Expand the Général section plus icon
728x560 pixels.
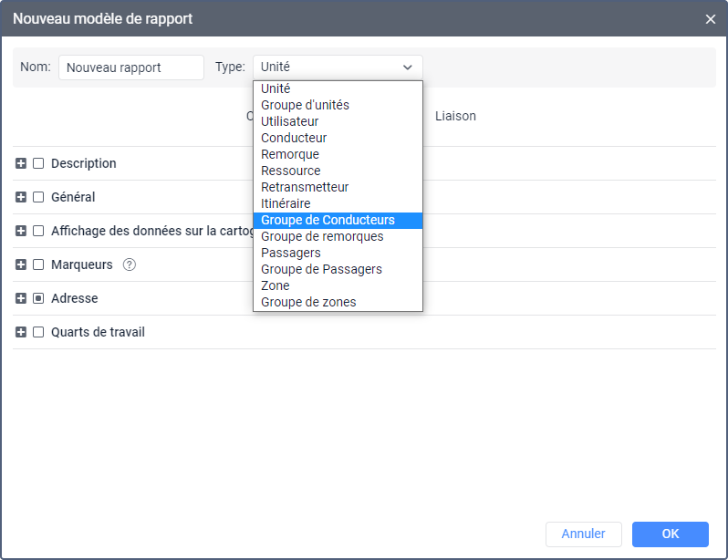[x=21, y=197]
